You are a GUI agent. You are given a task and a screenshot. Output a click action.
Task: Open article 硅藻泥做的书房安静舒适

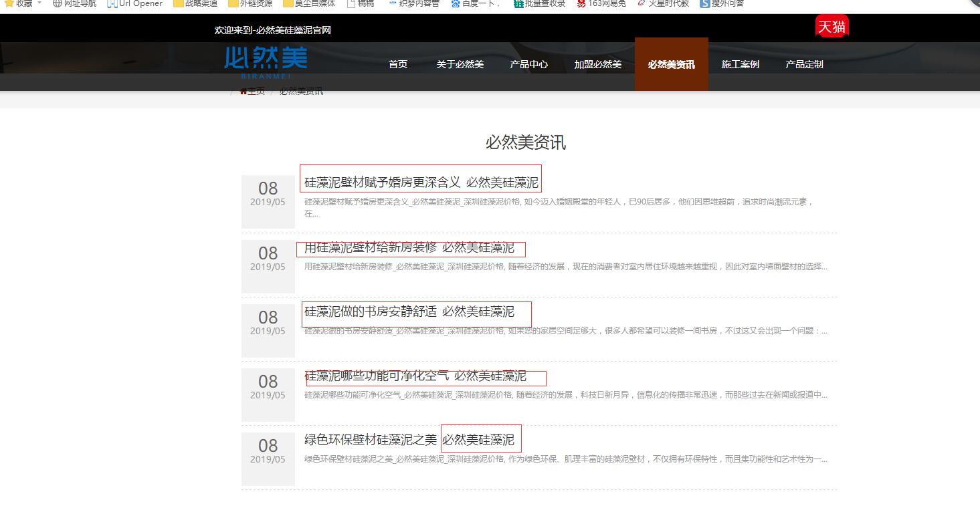409,311
